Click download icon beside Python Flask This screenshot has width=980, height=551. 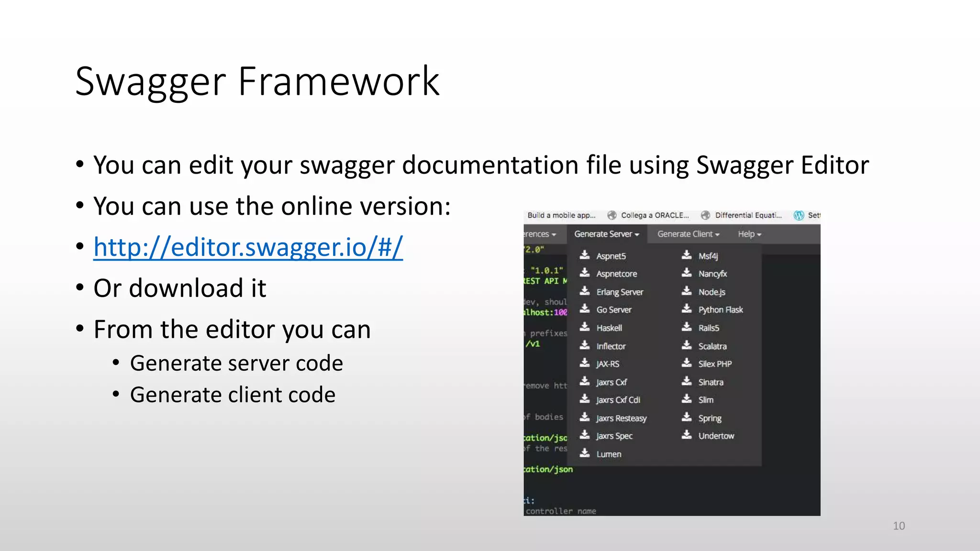(x=687, y=309)
